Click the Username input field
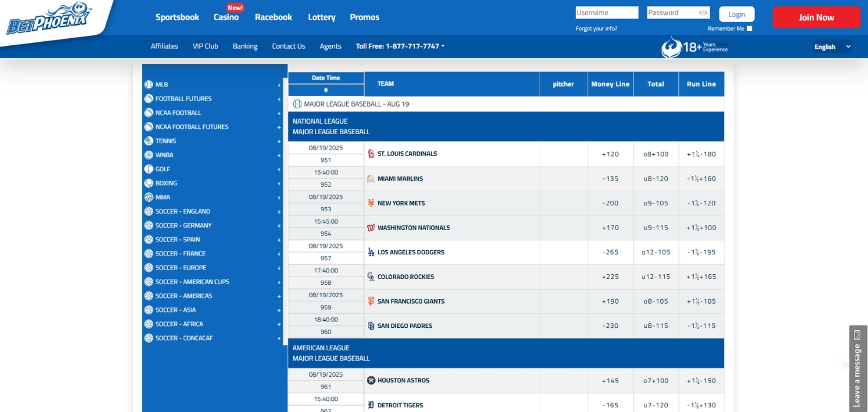The image size is (868, 412). (607, 12)
